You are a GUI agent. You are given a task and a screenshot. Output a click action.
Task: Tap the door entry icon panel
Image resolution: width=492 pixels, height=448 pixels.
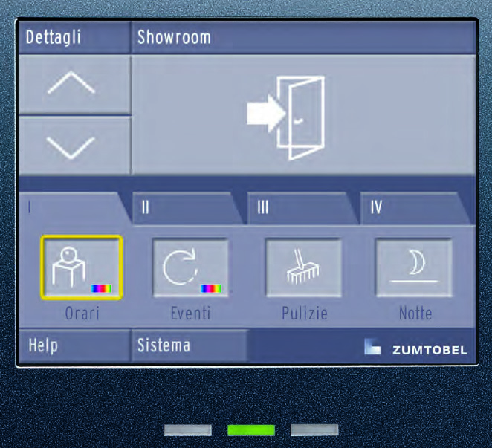pyautogui.click(x=303, y=114)
